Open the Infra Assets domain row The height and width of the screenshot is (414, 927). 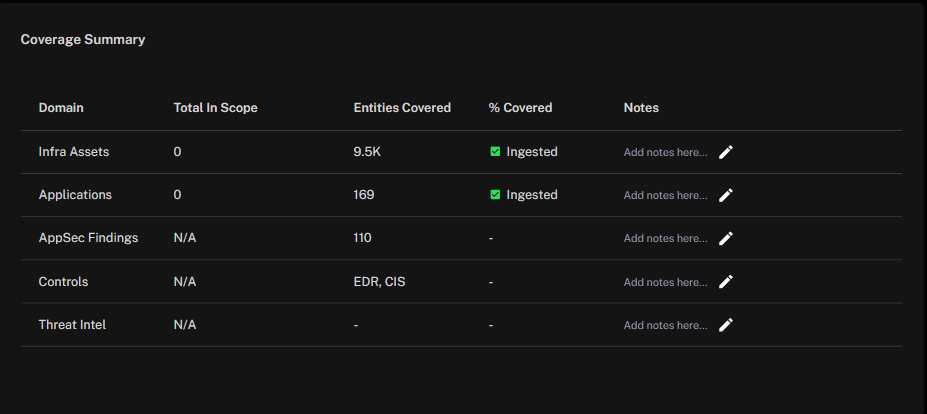(x=461, y=152)
